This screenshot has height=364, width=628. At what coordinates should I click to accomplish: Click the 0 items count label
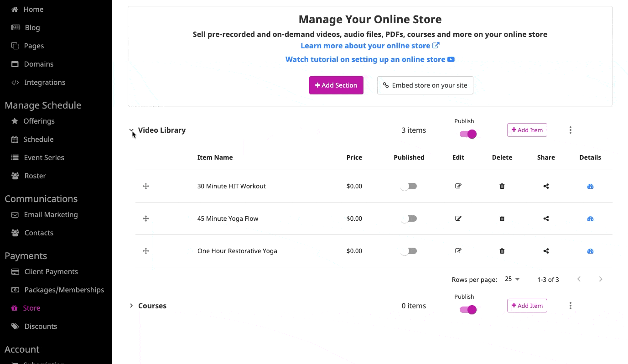point(414,306)
